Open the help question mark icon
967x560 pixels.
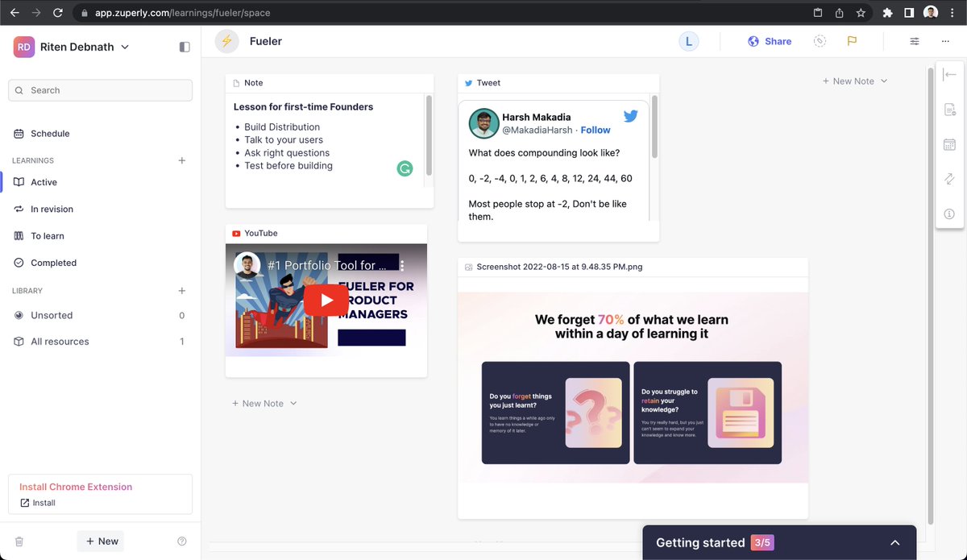pos(182,541)
